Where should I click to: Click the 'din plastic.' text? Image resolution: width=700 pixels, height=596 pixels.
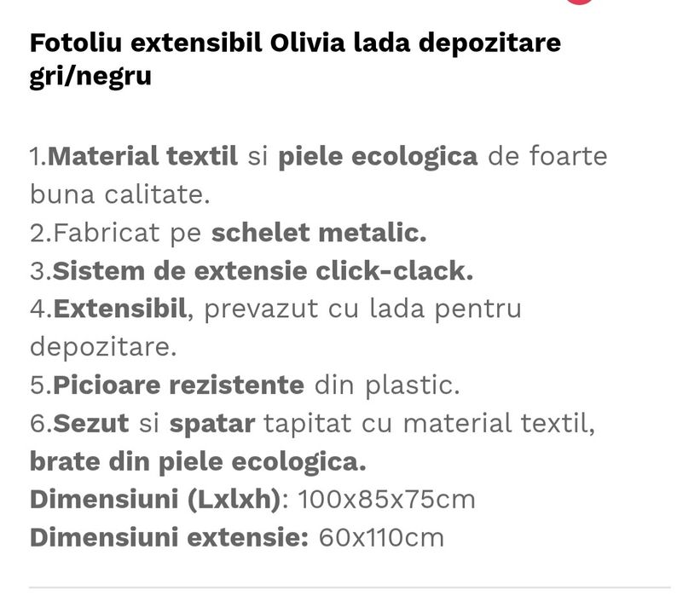(x=387, y=385)
